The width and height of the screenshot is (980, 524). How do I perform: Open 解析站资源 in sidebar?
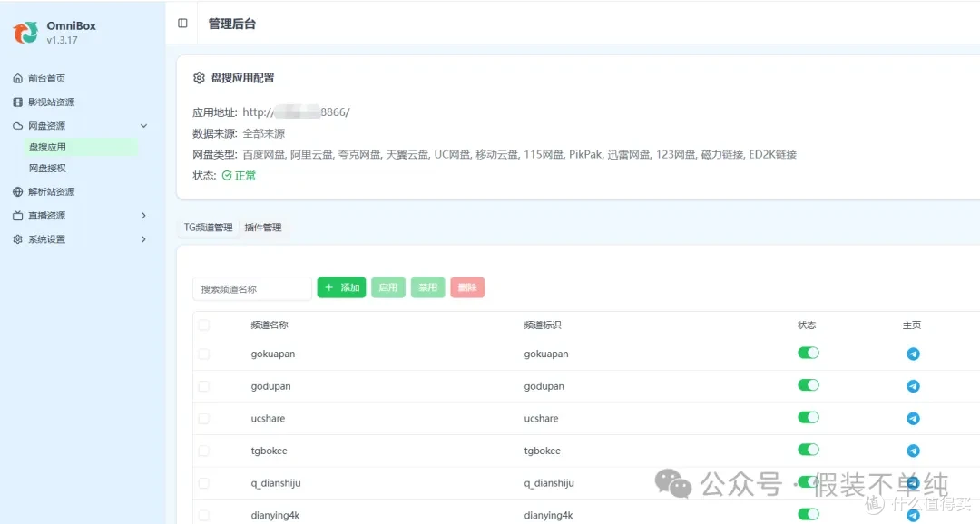(x=51, y=191)
